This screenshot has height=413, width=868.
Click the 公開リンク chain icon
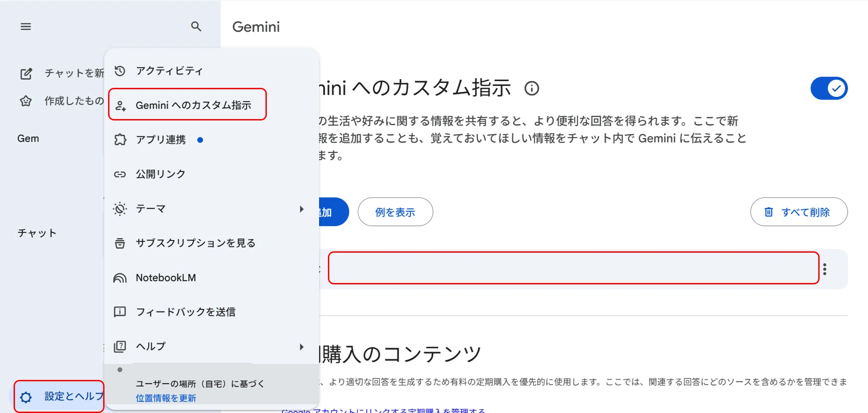point(120,174)
